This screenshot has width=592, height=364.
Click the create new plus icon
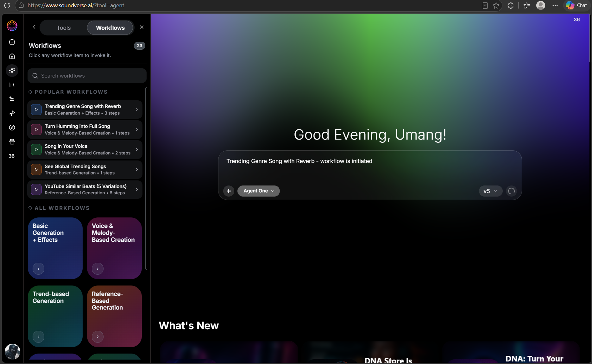pos(12,42)
